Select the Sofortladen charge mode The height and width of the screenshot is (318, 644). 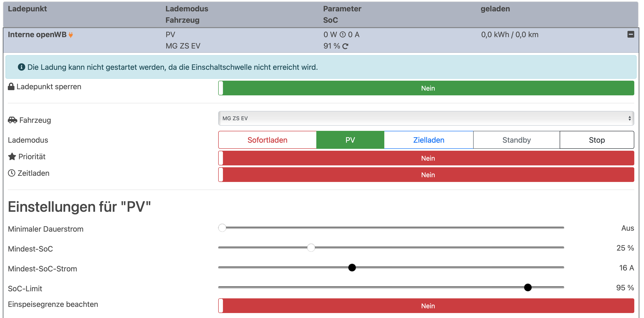click(267, 140)
